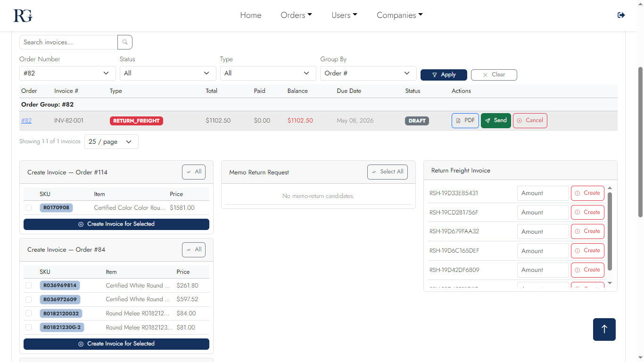Screen dimensions: 644x362
Task: Click the RG logo in the header
Action: (22, 15)
